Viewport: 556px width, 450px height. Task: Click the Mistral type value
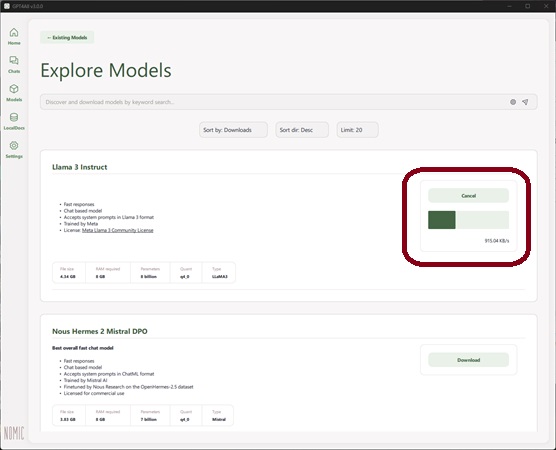click(x=219, y=420)
